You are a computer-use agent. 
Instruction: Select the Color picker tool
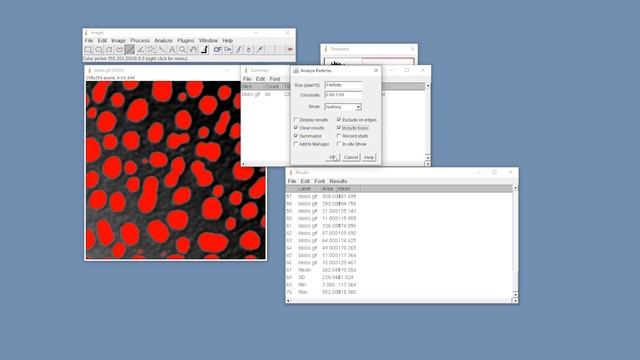(x=204, y=50)
